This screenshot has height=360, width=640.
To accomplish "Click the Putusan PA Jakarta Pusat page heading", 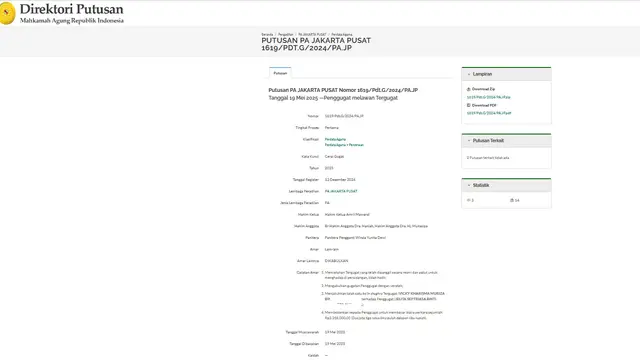I will [316, 44].
